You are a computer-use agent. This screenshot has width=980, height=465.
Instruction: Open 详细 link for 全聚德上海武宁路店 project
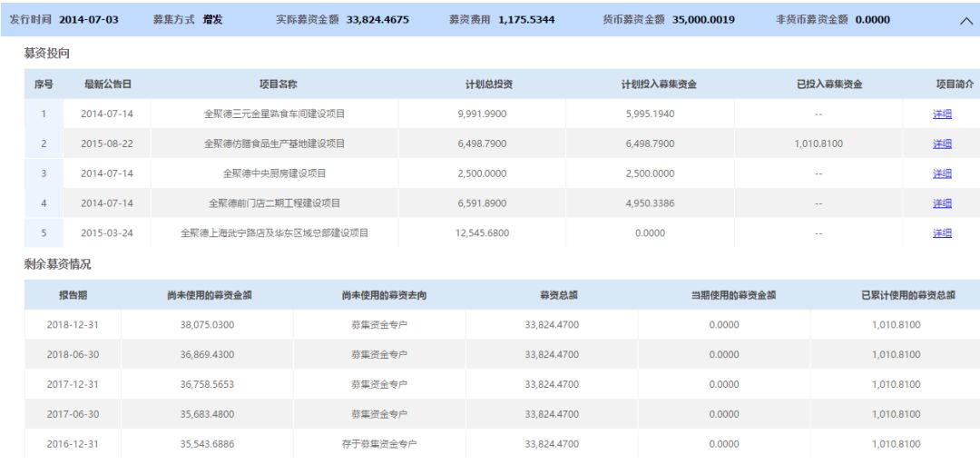[942, 233]
